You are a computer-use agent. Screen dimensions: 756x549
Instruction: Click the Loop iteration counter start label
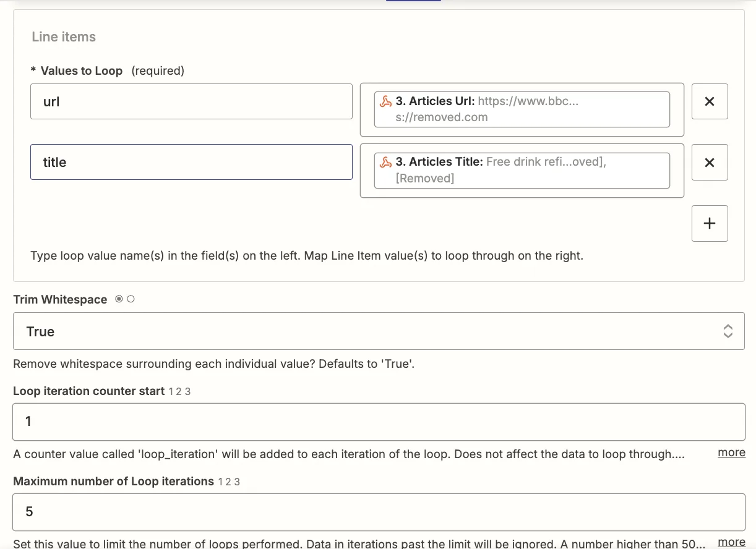pyautogui.click(x=88, y=391)
